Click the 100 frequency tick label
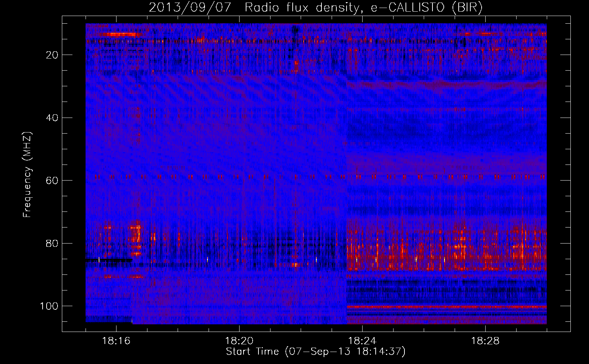The height and width of the screenshot is (364, 589). [49, 306]
